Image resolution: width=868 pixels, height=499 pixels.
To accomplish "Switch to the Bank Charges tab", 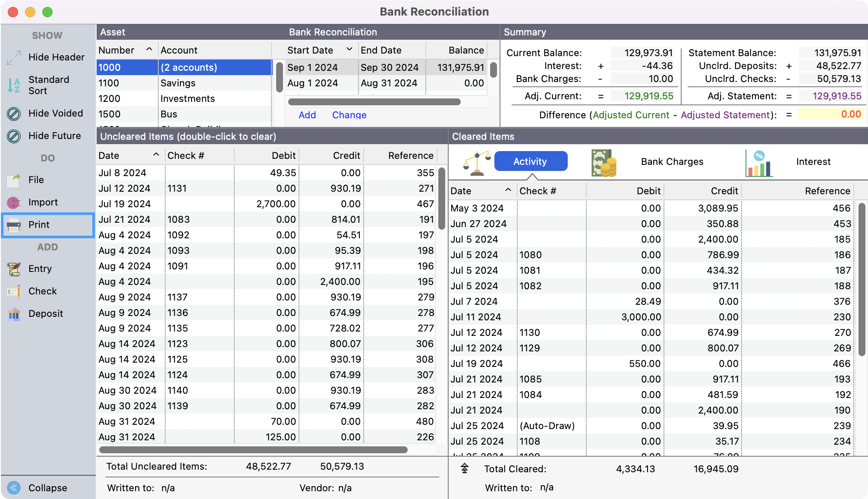I will point(672,162).
